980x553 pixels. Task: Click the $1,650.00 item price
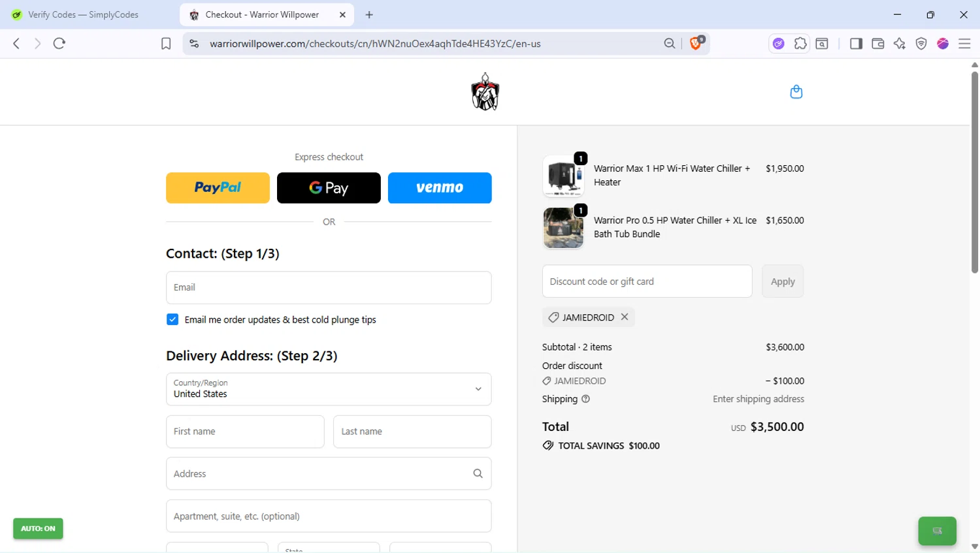coord(785,221)
